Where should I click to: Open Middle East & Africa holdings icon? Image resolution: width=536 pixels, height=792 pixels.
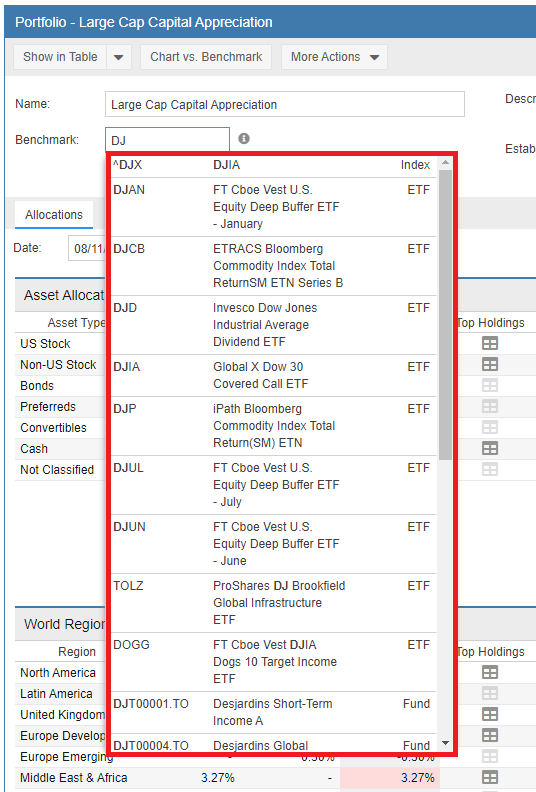coord(490,777)
